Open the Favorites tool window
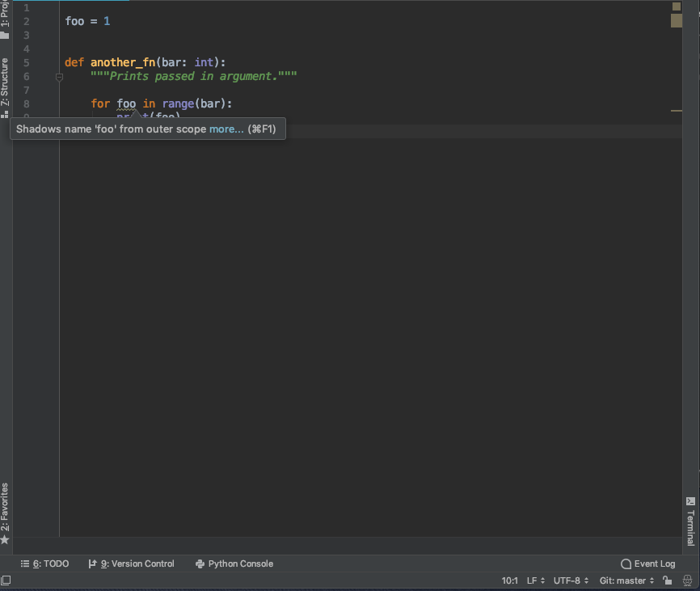700x591 pixels. point(5,509)
